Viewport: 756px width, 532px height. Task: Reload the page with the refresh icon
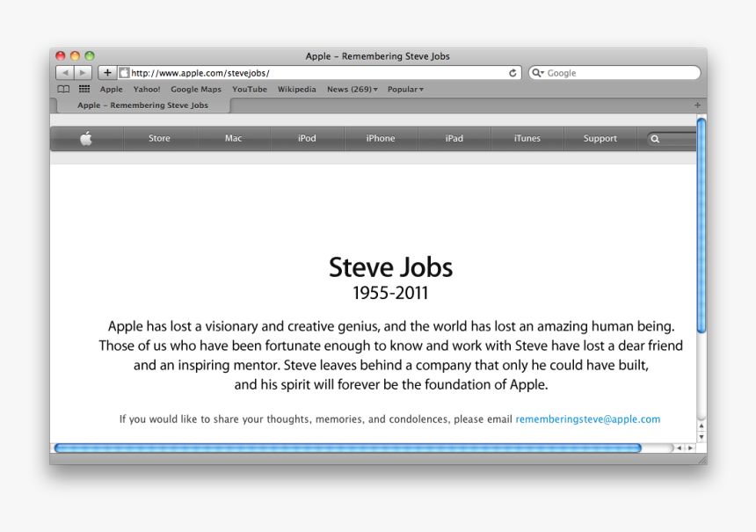(512, 73)
